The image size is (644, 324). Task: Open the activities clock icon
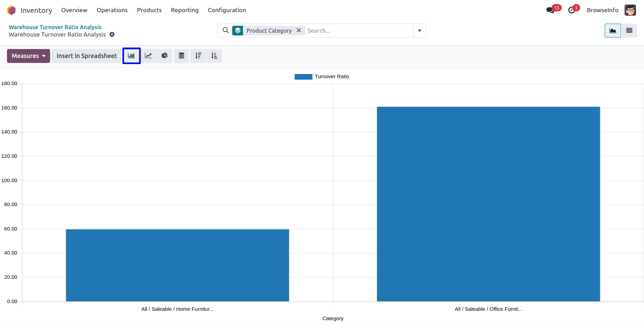(572, 10)
